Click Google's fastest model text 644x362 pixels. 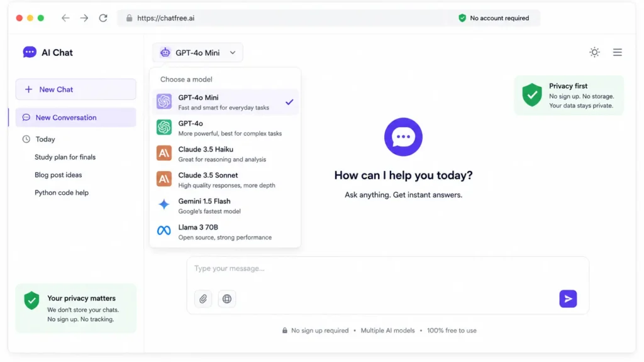point(209,211)
